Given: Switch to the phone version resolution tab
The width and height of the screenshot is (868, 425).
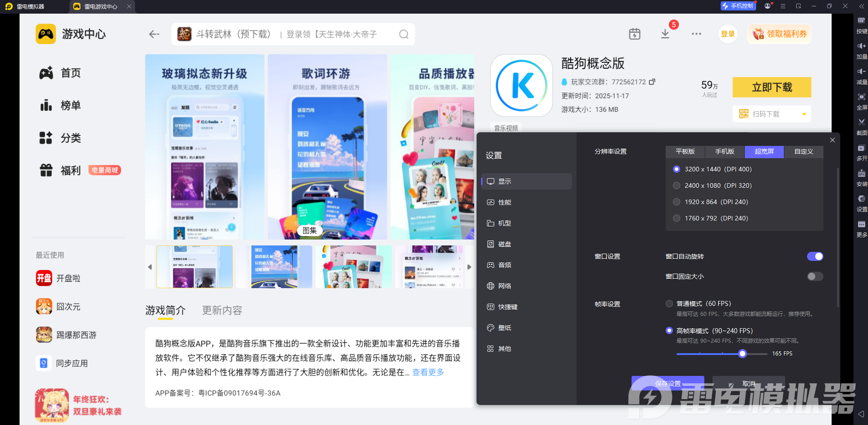Looking at the screenshot, I should click(724, 151).
